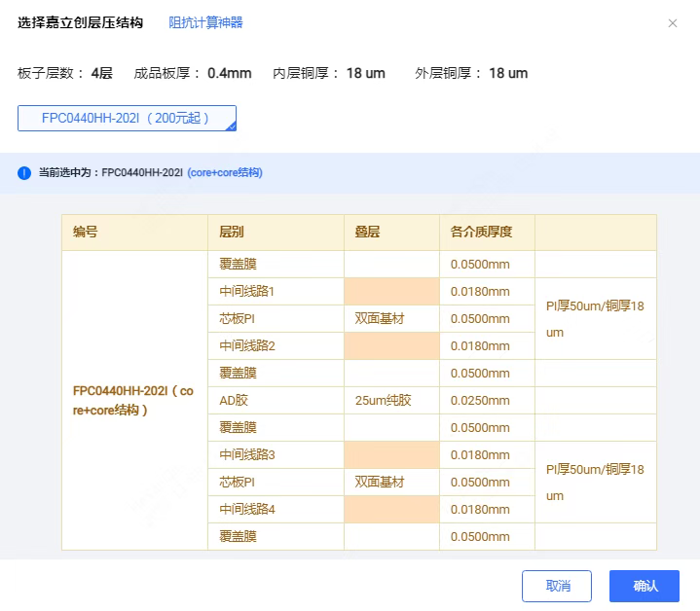Click the 中间线路1 copper color swatch
Viewport: 700px width, 611px height.
click(x=391, y=292)
